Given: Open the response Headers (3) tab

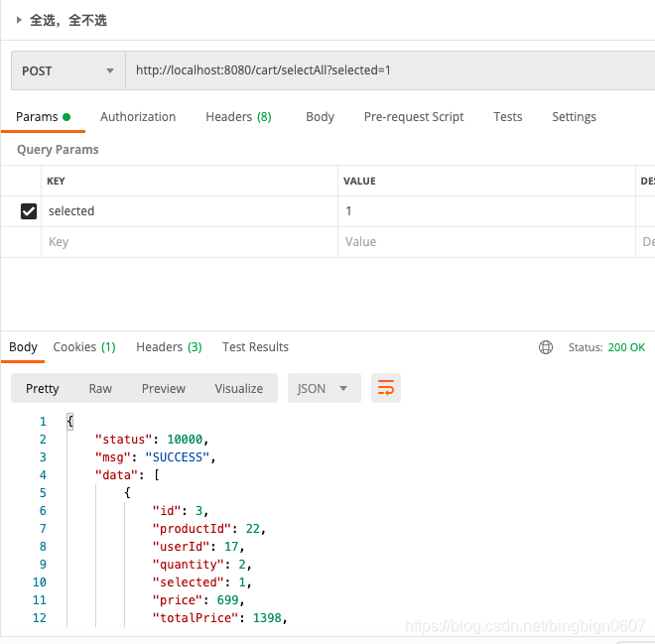Looking at the screenshot, I should 169,347.
